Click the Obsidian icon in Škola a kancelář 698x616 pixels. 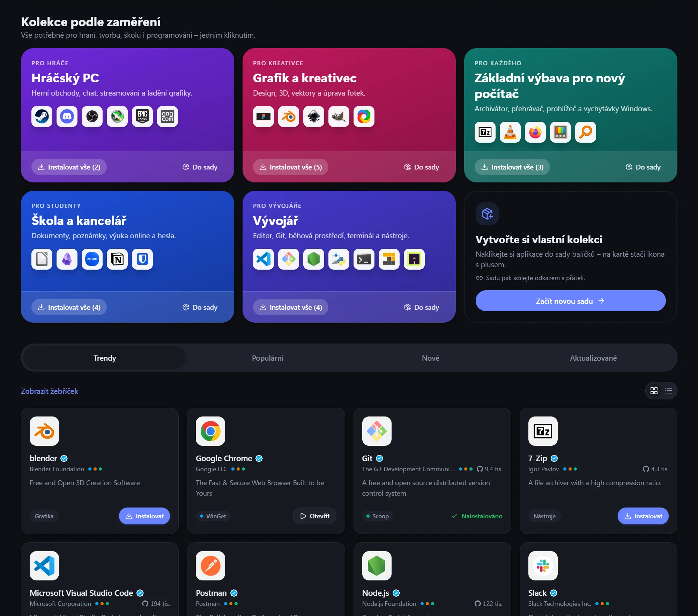tap(67, 259)
